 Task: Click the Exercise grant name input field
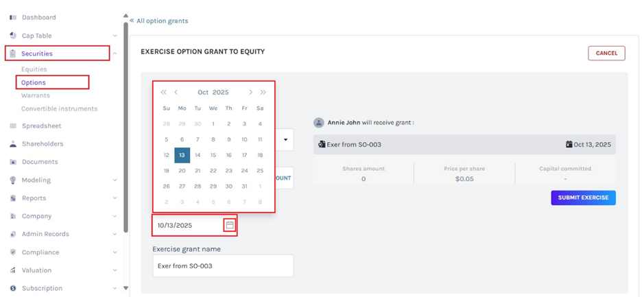[223, 265]
